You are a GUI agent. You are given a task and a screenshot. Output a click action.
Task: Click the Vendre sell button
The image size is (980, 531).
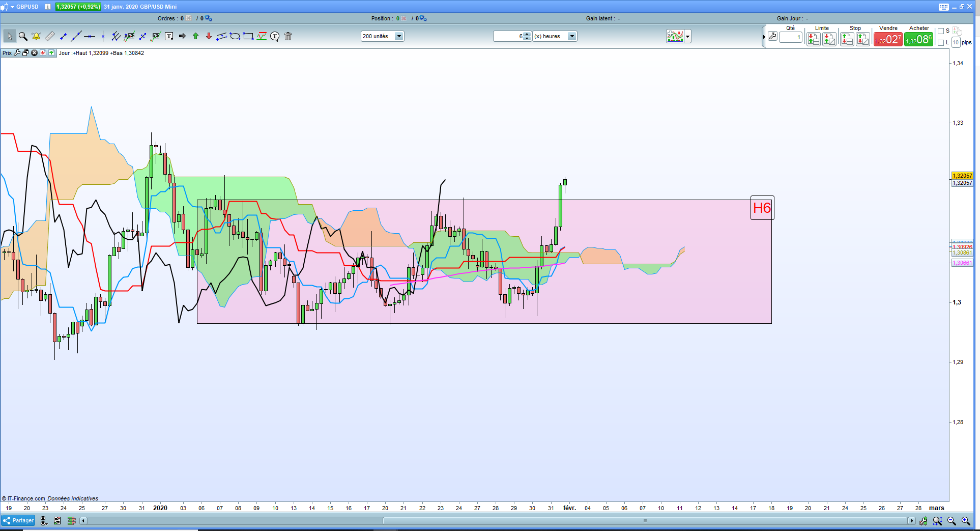point(888,39)
